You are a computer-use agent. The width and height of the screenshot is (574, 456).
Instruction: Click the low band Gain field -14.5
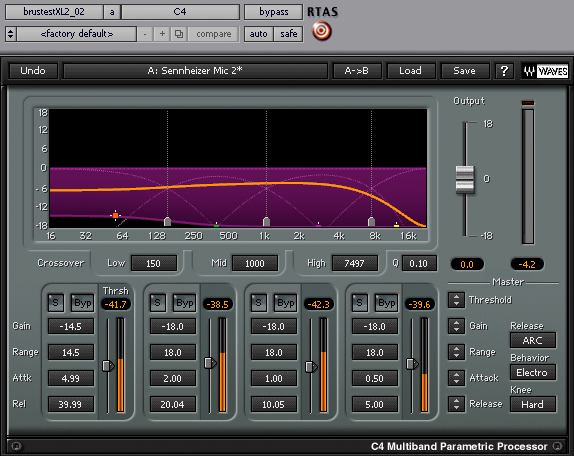(x=71, y=326)
